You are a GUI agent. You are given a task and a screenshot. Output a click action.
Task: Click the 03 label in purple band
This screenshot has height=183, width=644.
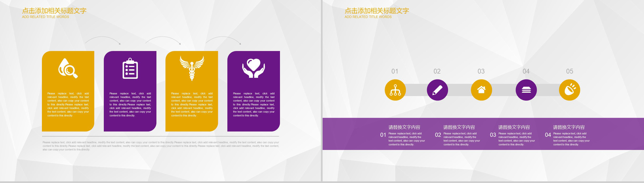pos(493,135)
